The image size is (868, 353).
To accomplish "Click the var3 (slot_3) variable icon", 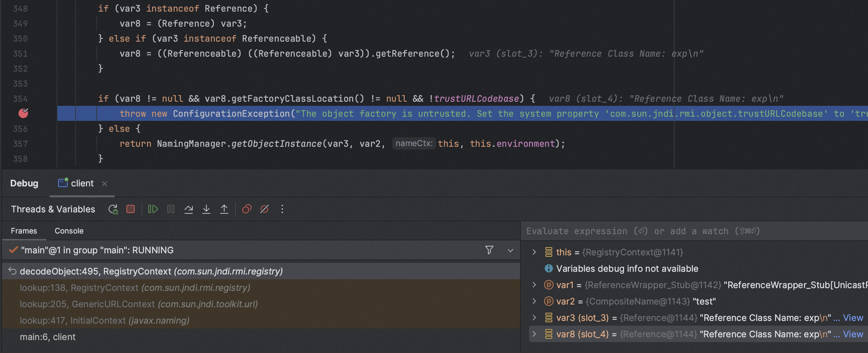I will pos(548,317).
